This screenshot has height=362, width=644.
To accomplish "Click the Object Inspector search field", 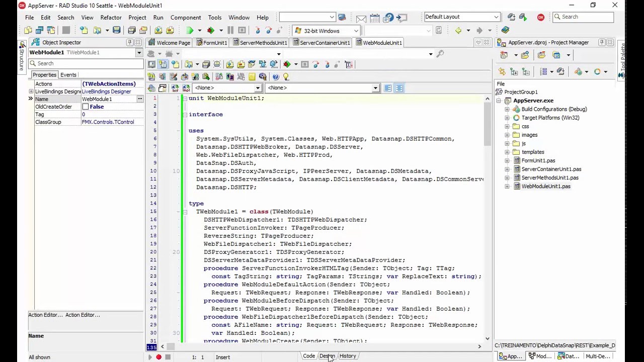I will [x=86, y=63].
